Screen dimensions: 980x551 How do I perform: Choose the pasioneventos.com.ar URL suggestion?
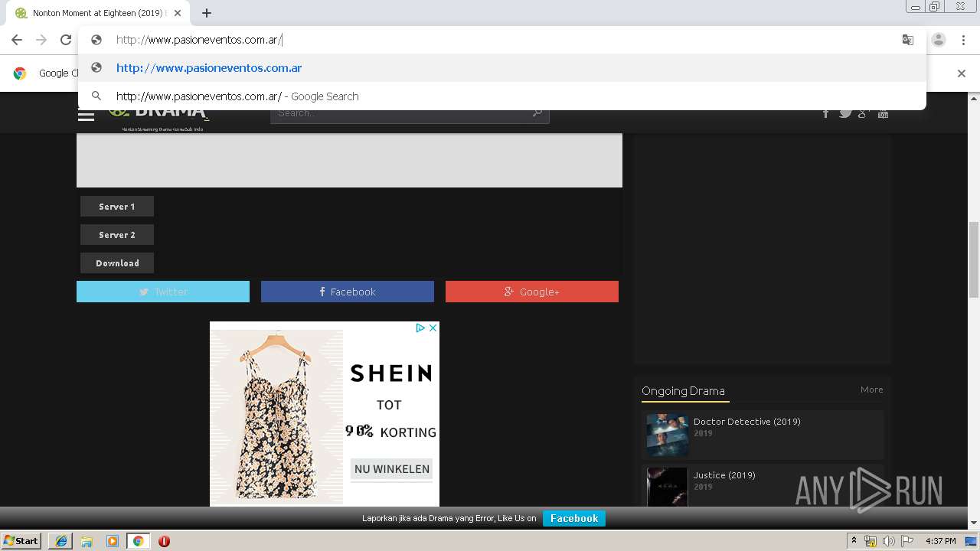click(502, 67)
